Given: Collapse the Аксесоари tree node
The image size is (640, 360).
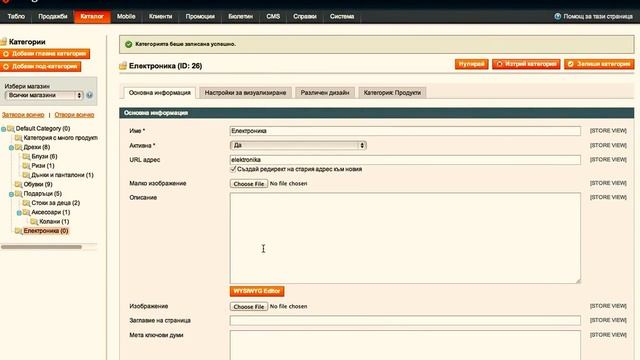Looking at the screenshot, I should point(19,213).
